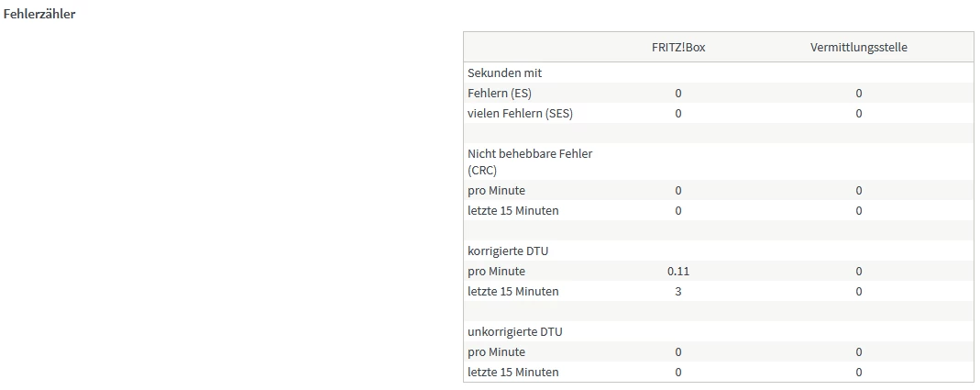Click the "Fehlern (ES)" row label
The width and height of the screenshot is (980, 390).
(499, 93)
